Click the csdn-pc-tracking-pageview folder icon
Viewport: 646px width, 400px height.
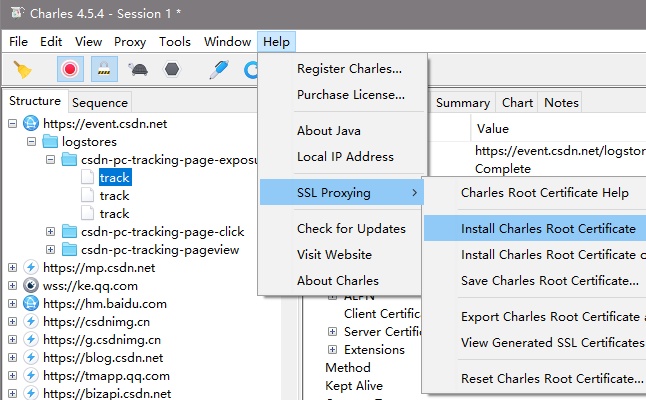[69, 249]
